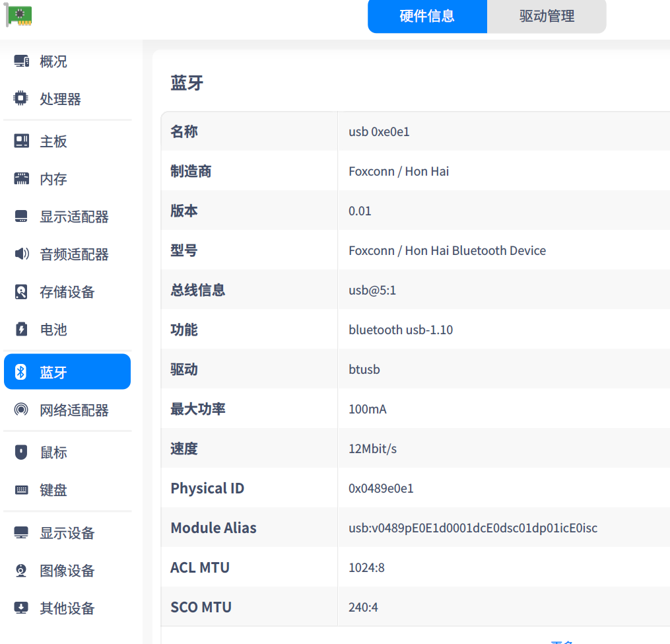Click the Module Alias row label
670x644 pixels.
[x=213, y=528]
